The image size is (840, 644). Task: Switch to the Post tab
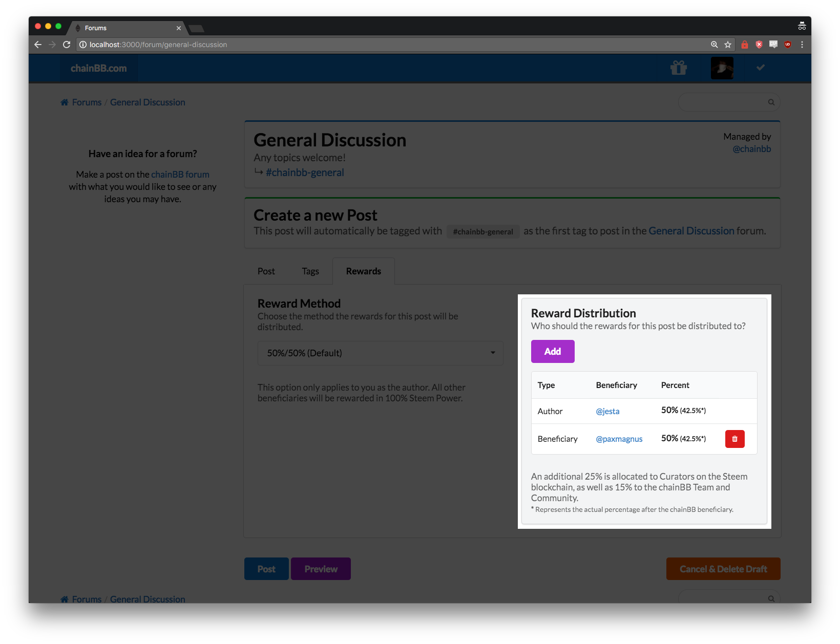coord(266,271)
